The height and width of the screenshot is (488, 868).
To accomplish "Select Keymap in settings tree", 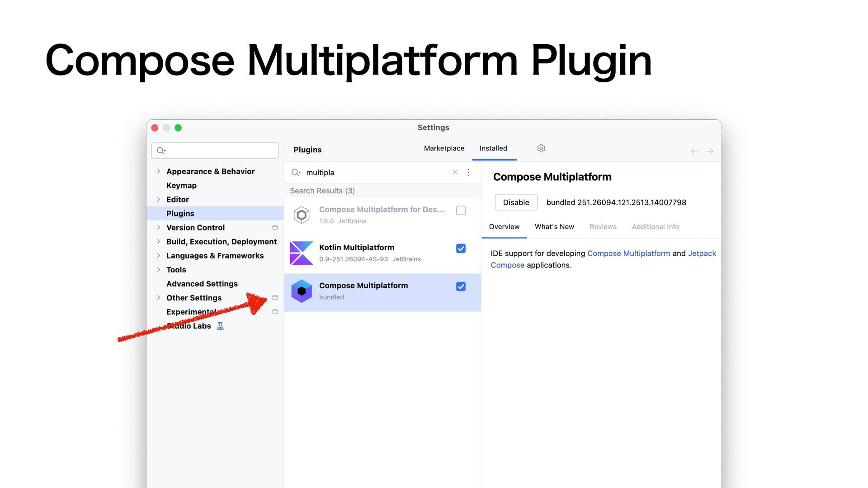I will click(215, 185).
